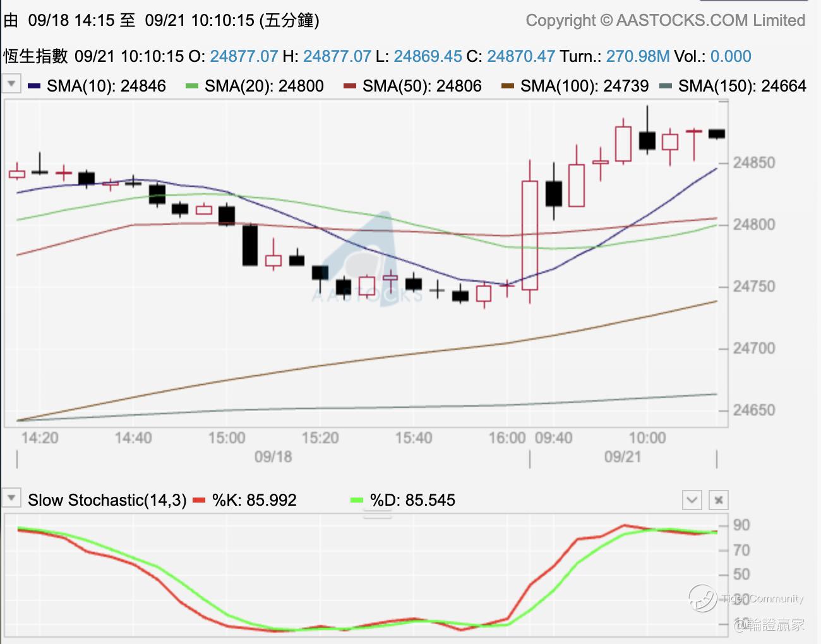Click the tall red candlestick at market open
This screenshot has height=644, width=821.
pos(530,235)
